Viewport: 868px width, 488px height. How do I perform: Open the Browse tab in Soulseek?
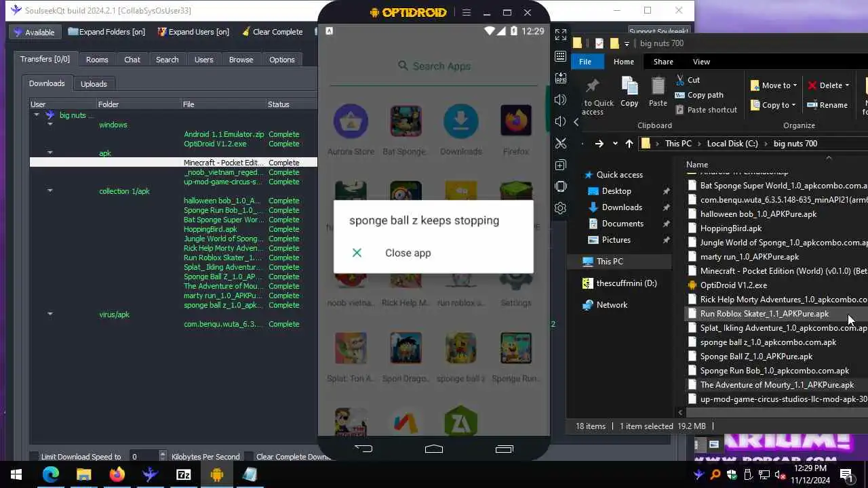pyautogui.click(x=241, y=60)
